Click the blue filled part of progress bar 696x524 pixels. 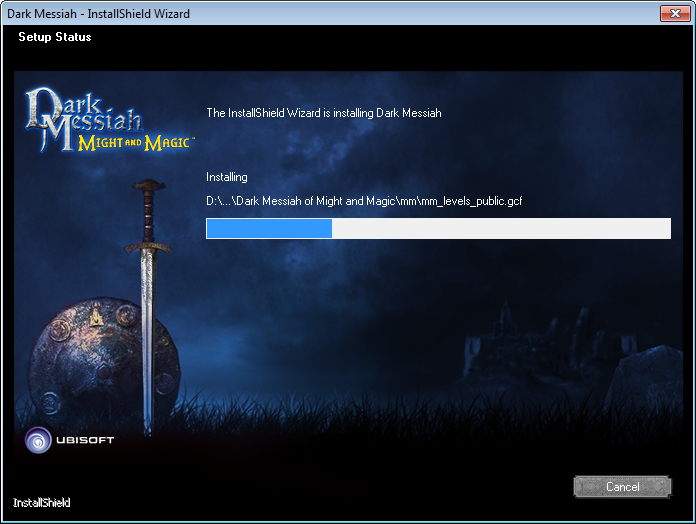[268, 228]
